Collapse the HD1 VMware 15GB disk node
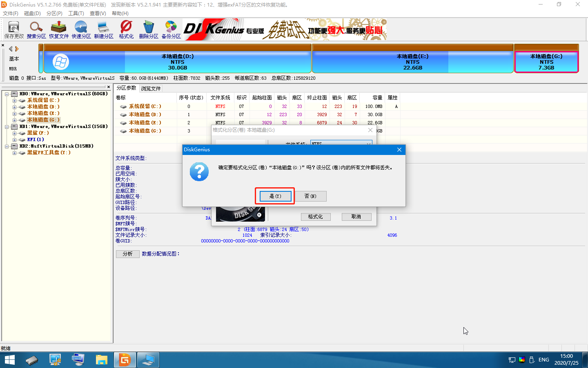 (7, 127)
